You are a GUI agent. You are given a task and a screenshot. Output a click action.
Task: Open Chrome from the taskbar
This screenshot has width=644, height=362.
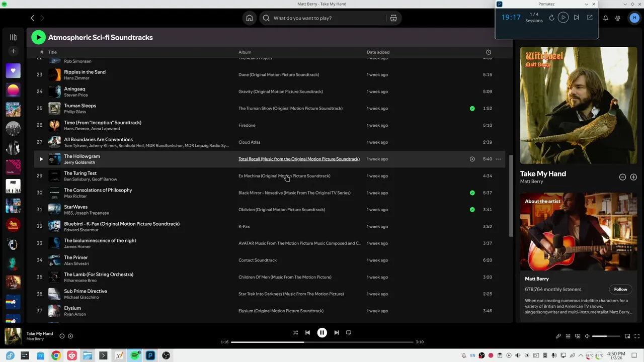[x=56, y=355]
